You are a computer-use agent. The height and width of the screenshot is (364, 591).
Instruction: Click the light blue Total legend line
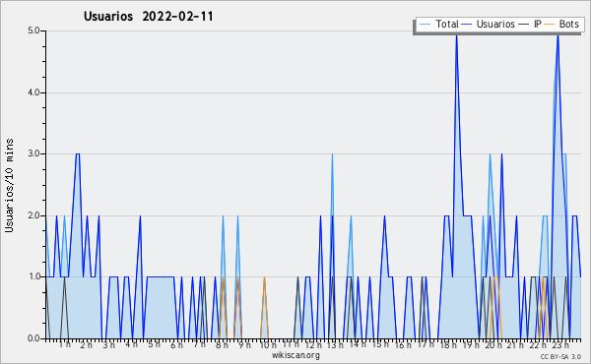(425, 24)
